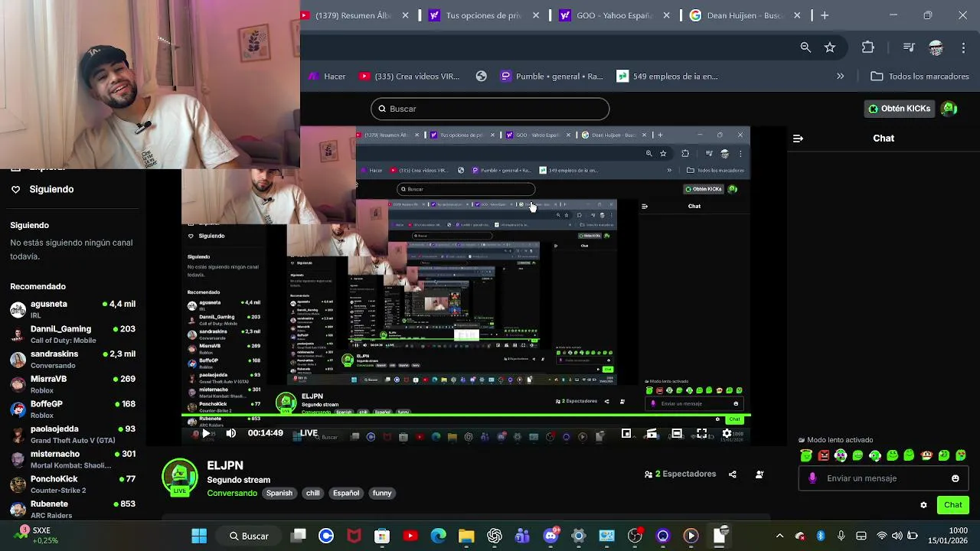Open ELJPN channel avatar
This screenshot has height=551, width=980.
point(180,478)
